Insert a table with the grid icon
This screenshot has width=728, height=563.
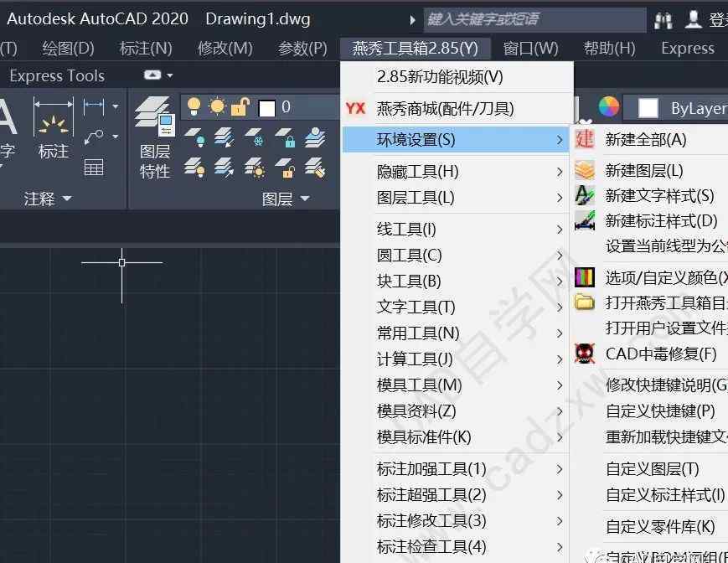[x=94, y=168]
